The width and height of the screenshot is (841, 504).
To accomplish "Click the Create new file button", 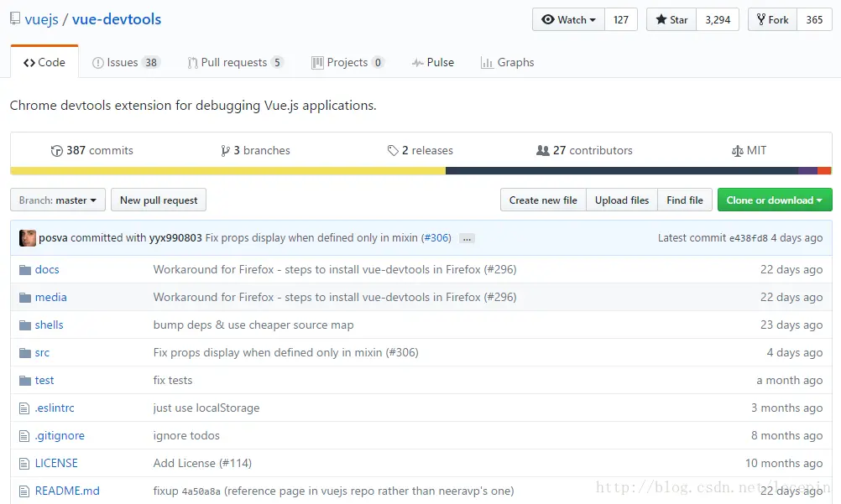I will click(x=543, y=200).
